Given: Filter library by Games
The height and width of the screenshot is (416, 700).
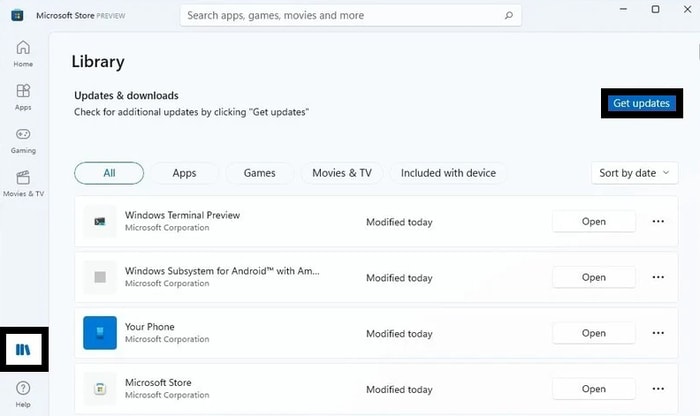Looking at the screenshot, I should click(259, 173).
